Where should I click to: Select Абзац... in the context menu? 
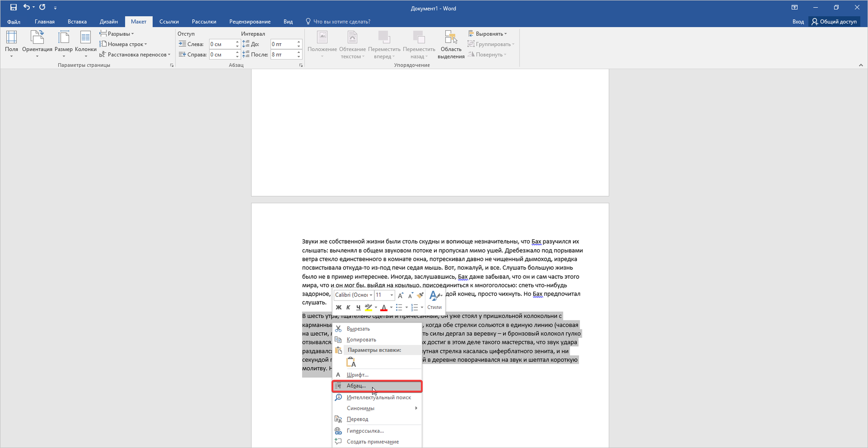356,386
